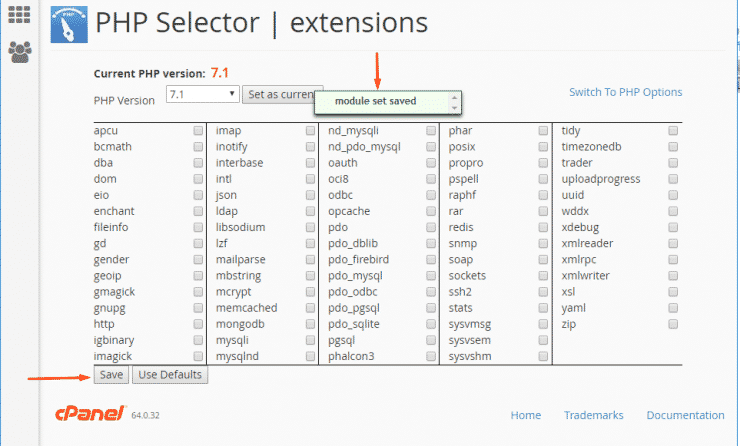
Task: Open the user manager people icon
Action: click(19, 51)
